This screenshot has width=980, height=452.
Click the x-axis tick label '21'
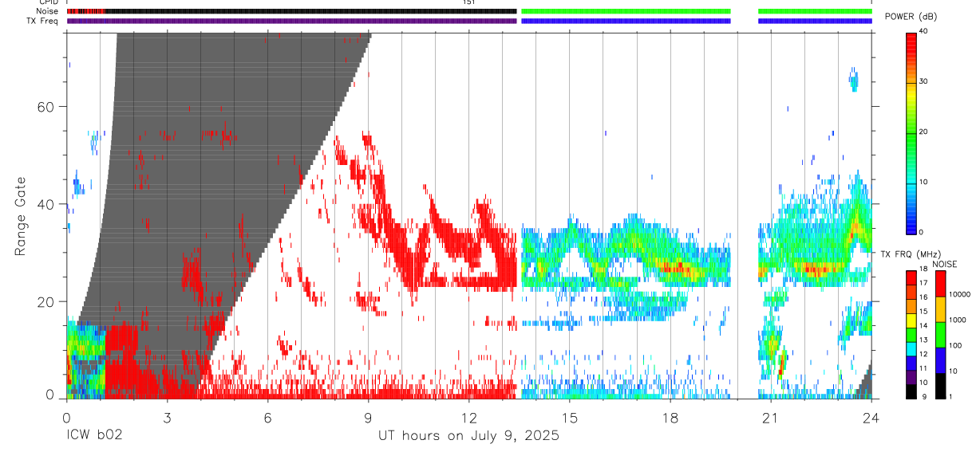771,418
